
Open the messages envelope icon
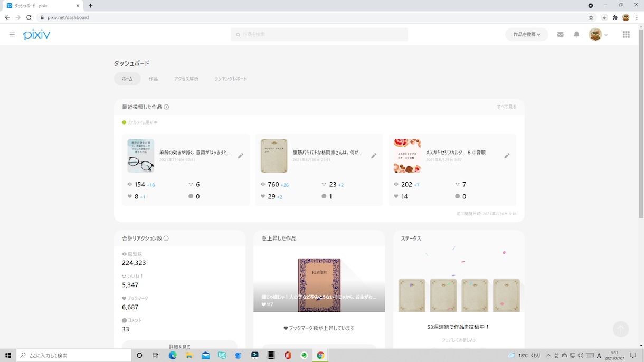[561, 35]
